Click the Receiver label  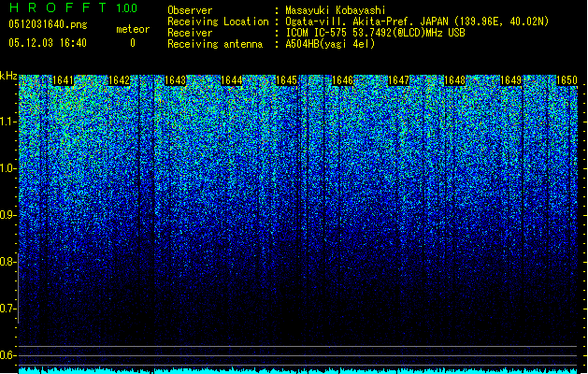click(190, 33)
